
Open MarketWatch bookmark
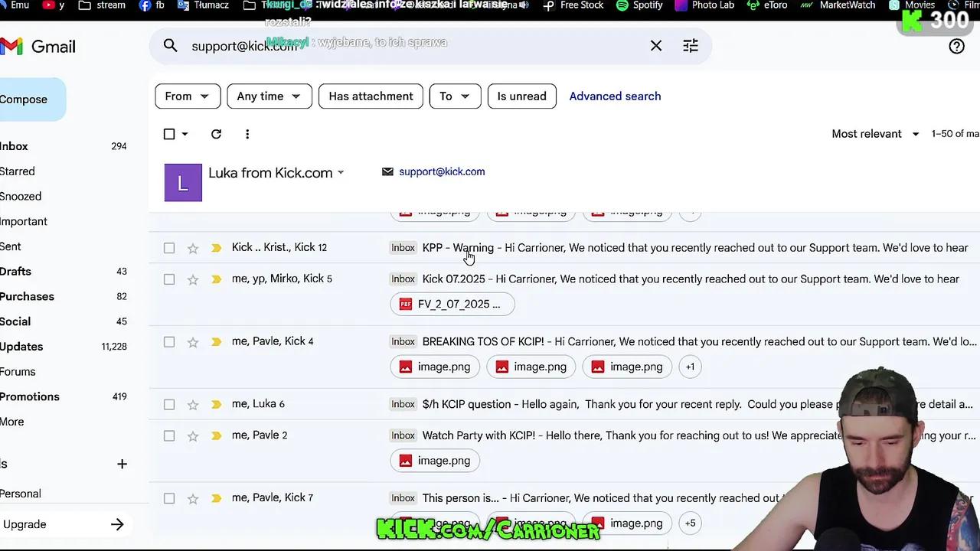[x=837, y=5]
